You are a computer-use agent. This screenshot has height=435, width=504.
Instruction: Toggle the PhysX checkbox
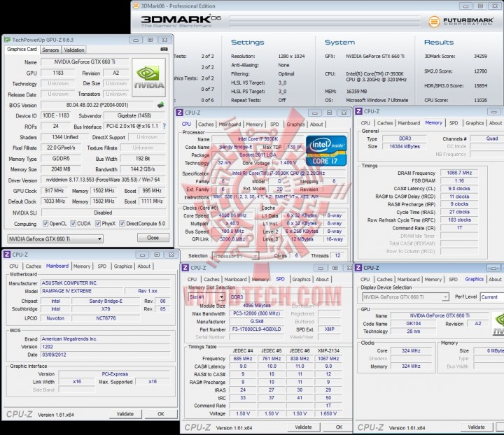98,223
